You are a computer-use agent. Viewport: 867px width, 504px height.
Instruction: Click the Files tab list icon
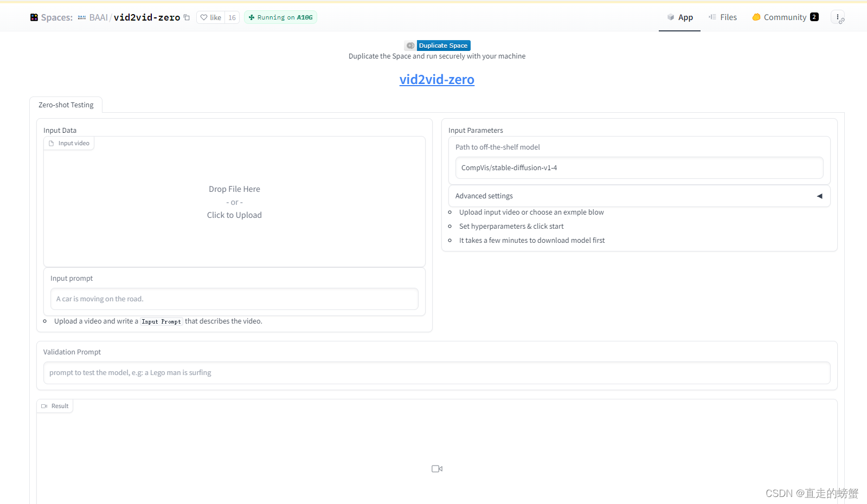(712, 17)
